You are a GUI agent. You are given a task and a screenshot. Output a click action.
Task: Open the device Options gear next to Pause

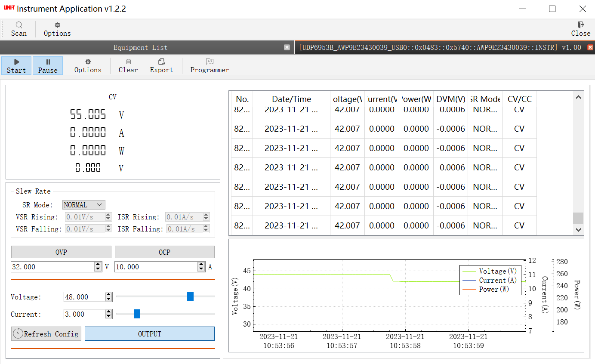(x=88, y=62)
